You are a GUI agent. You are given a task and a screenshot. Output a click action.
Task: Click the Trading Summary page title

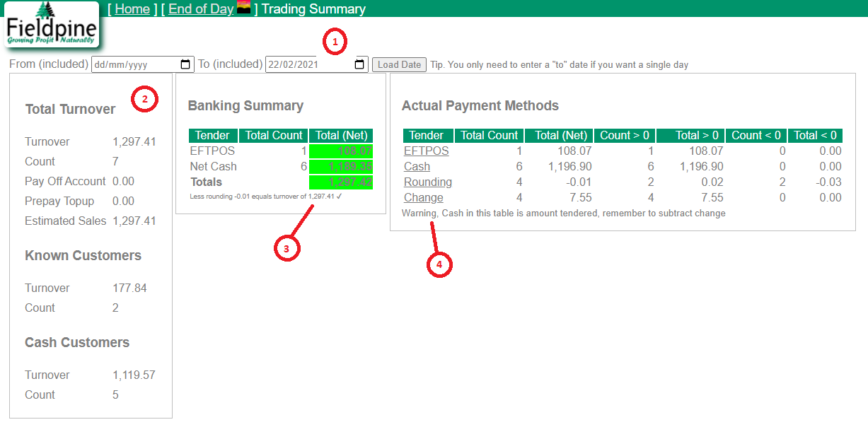[x=314, y=9]
